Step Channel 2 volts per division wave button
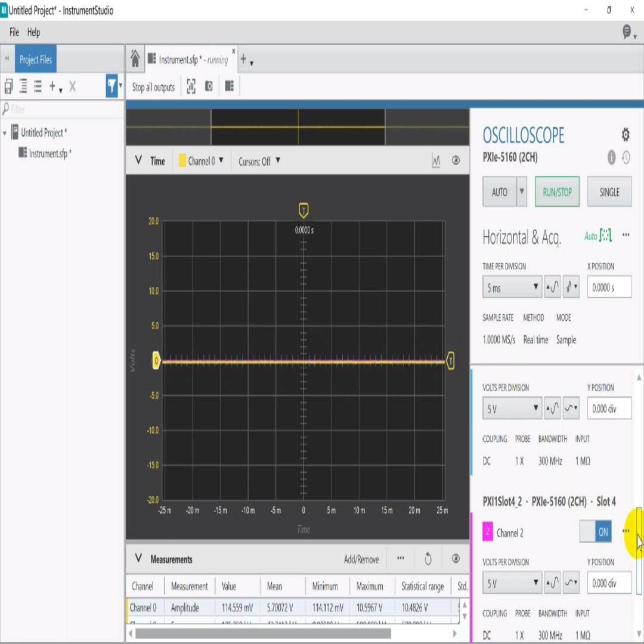 tap(552, 583)
